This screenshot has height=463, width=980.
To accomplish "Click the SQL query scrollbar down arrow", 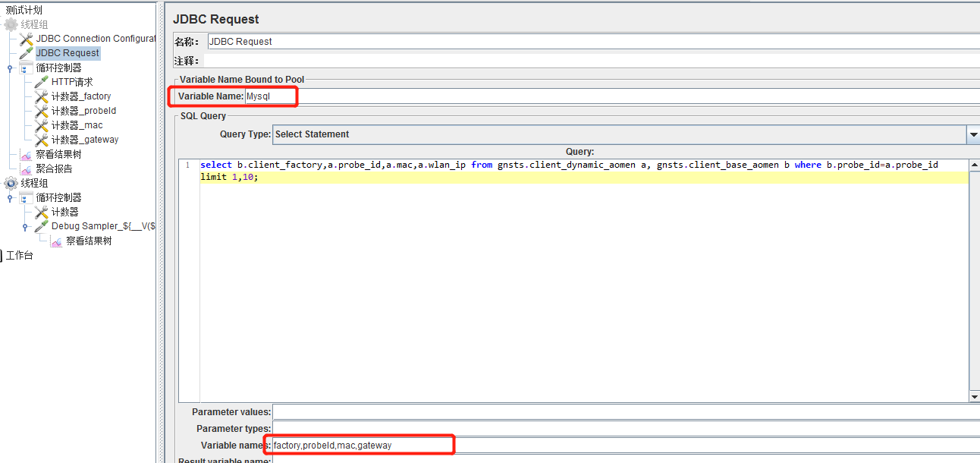I will (974, 395).
